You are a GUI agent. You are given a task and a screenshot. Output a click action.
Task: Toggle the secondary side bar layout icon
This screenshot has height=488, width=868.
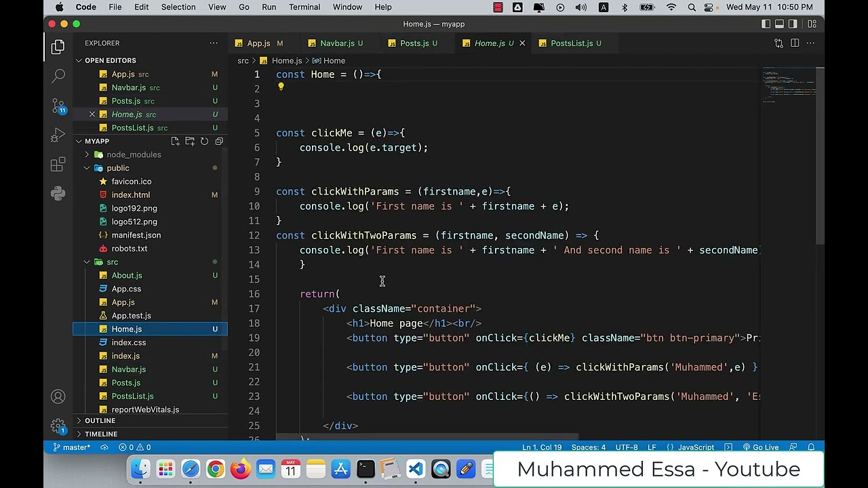click(793, 24)
